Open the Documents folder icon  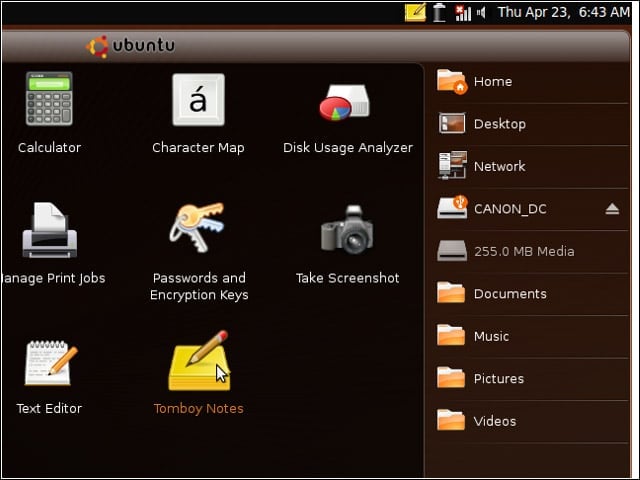pyautogui.click(x=451, y=292)
